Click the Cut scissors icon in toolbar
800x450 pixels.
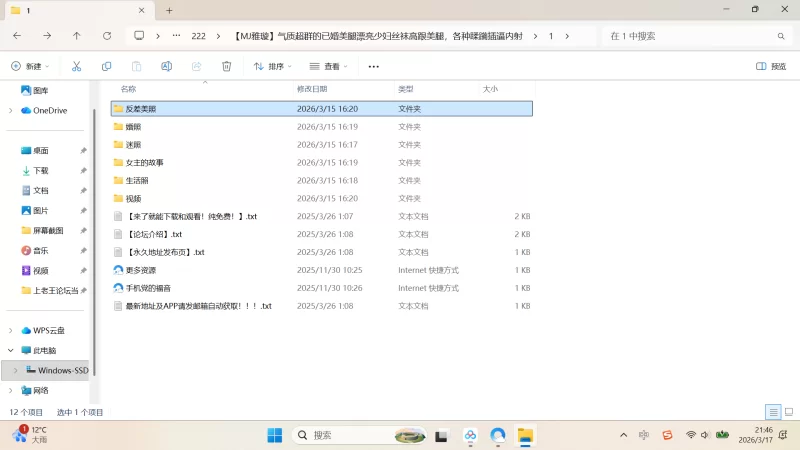click(76, 66)
